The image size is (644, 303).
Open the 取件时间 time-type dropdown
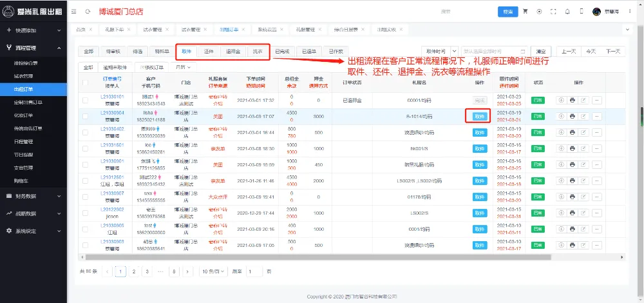click(x=440, y=51)
